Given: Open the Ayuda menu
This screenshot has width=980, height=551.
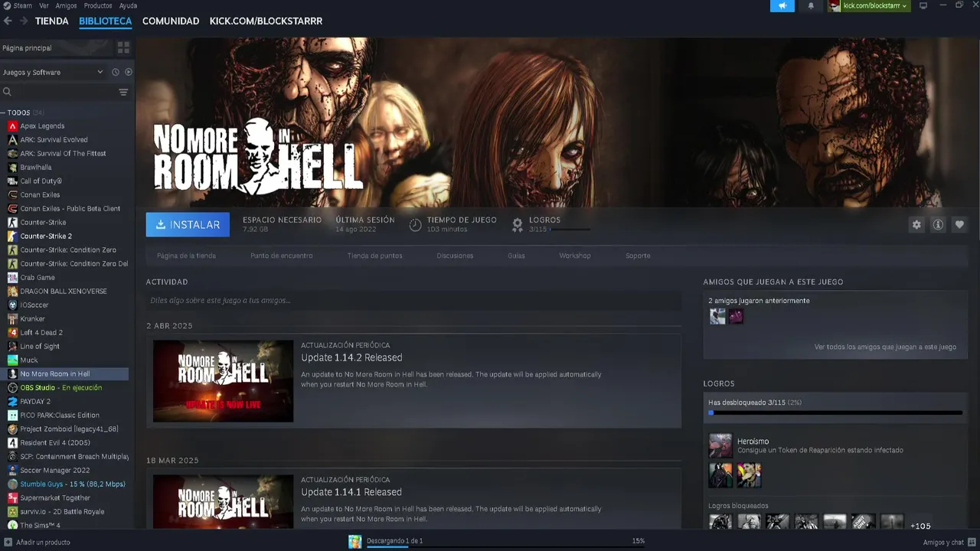Looking at the screenshot, I should tap(128, 5).
